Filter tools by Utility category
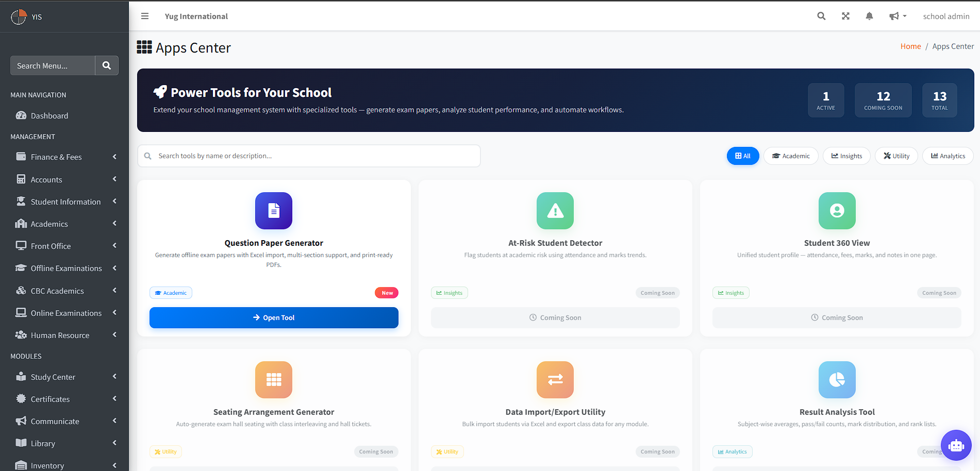 tap(896, 156)
